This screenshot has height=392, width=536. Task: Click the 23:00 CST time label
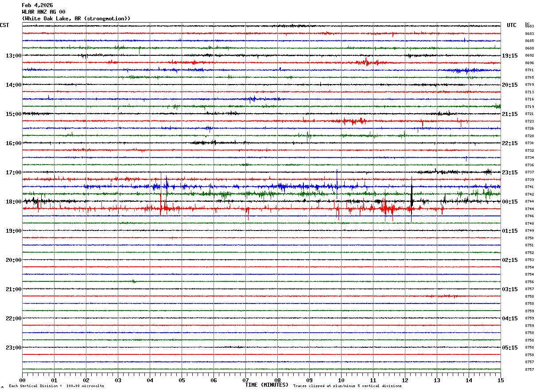tap(14, 348)
